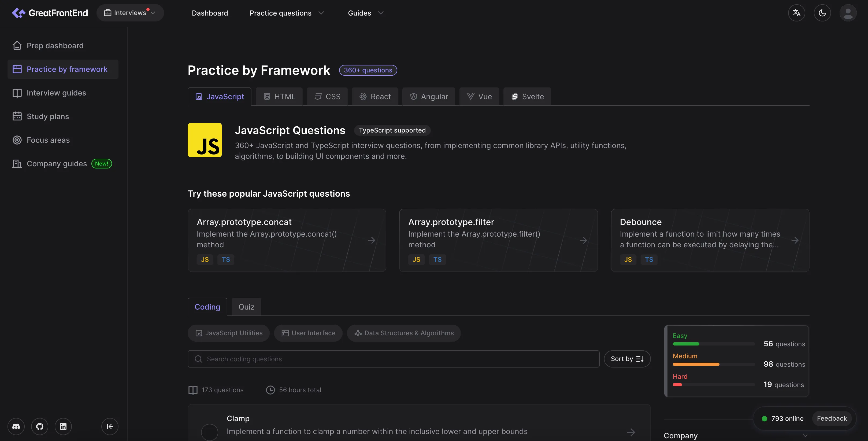The height and width of the screenshot is (441, 868).
Task: Click the large JS logo
Action: pos(205,140)
